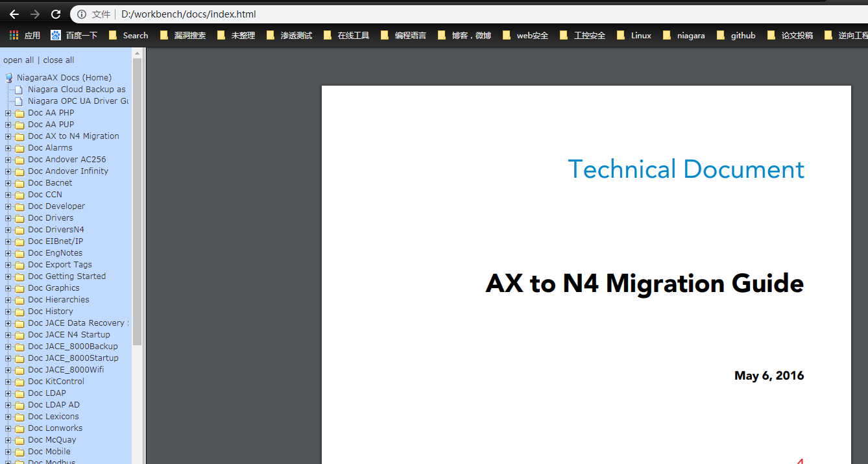The image size is (868, 464).
Task: Open the 百度一下 bookmark
Action: [74, 35]
